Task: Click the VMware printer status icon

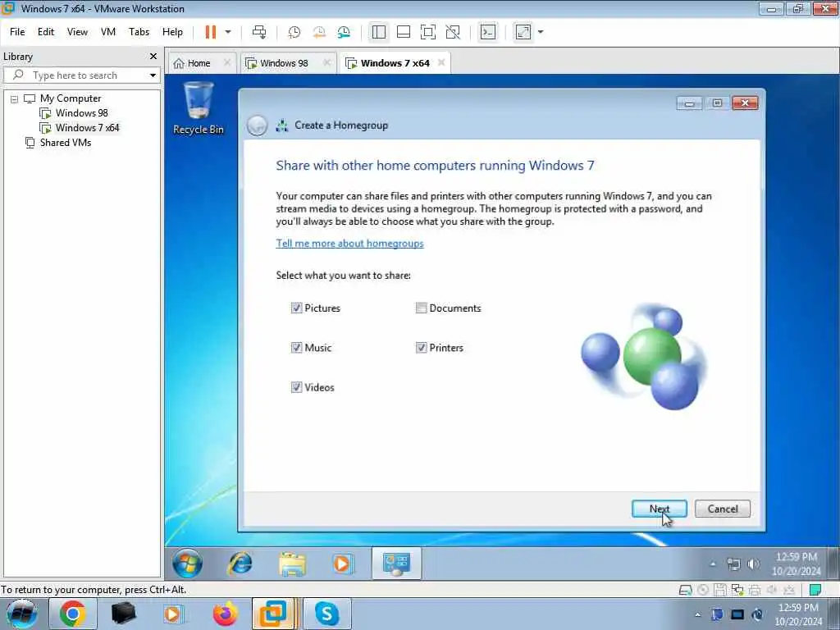Action: [x=755, y=591]
